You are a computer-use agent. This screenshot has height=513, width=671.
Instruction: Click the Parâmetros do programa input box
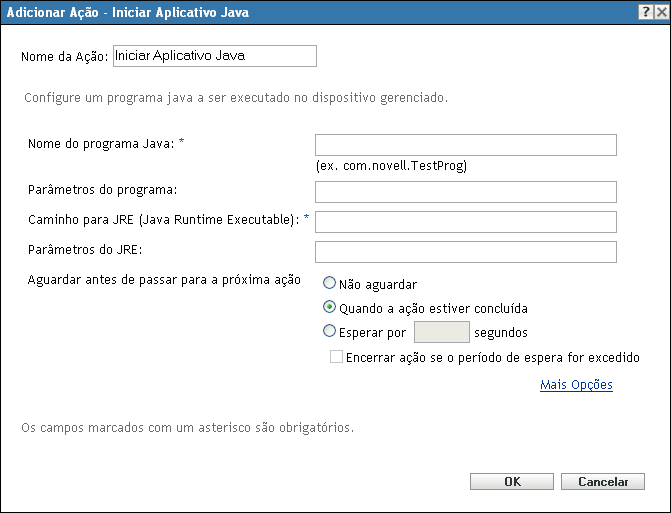pyautogui.click(x=465, y=191)
